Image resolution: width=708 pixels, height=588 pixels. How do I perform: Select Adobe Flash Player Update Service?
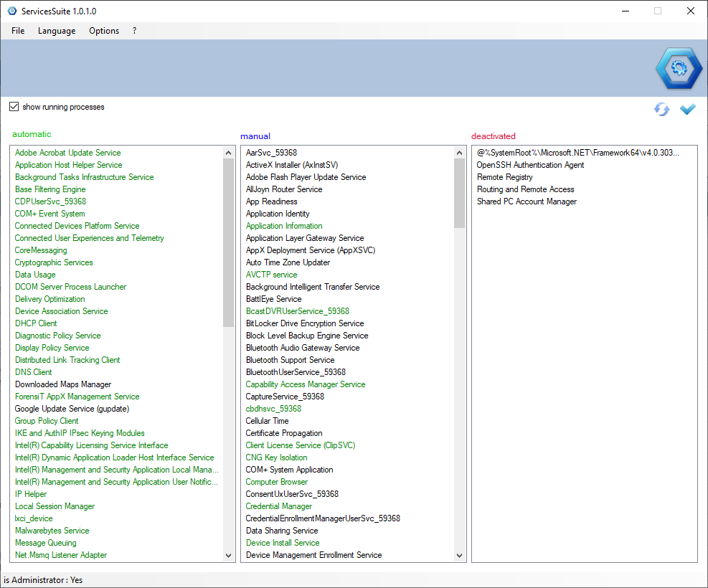(x=306, y=177)
